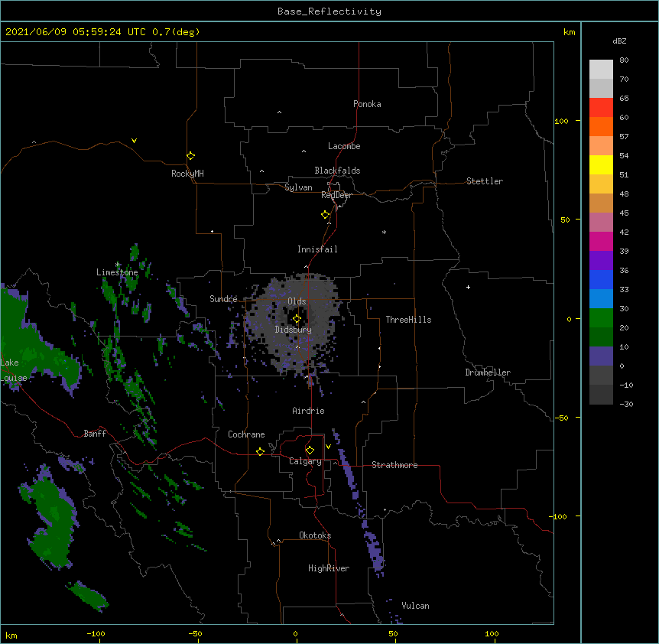Image resolution: width=659 pixels, height=644 pixels.
Task: Pick the purple 36-39 dBZ legend swatch
Action: [x=601, y=261]
